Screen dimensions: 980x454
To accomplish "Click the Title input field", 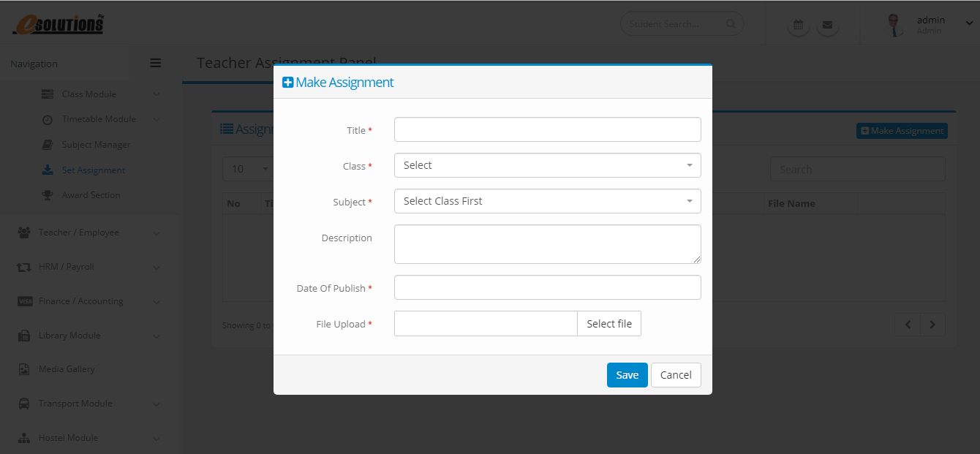I will [547, 129].
